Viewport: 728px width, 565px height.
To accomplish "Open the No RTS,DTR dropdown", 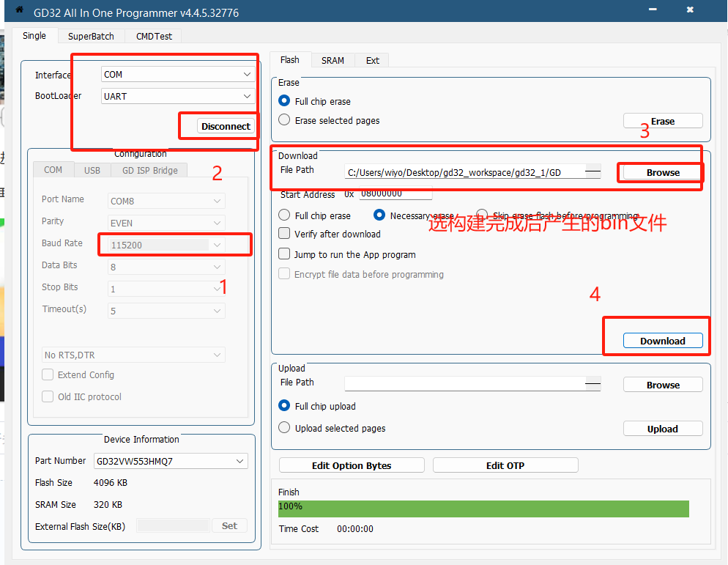I will coord(134,355).
